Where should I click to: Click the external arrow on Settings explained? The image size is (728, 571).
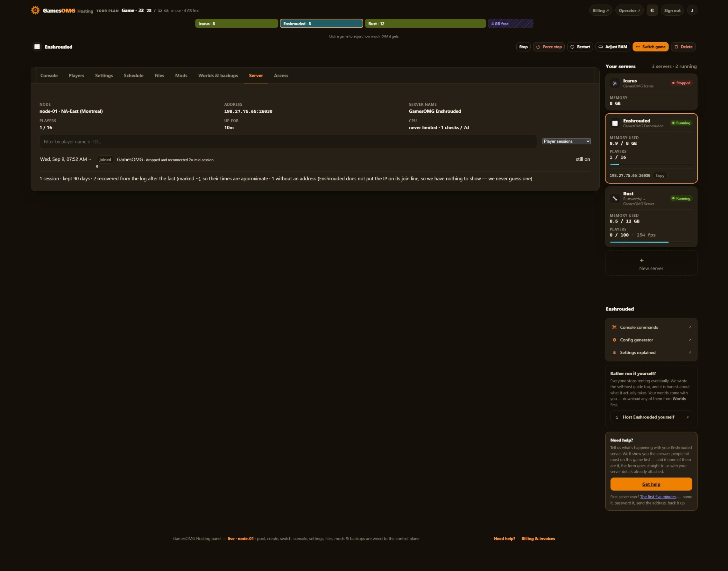tap(689, 353)
